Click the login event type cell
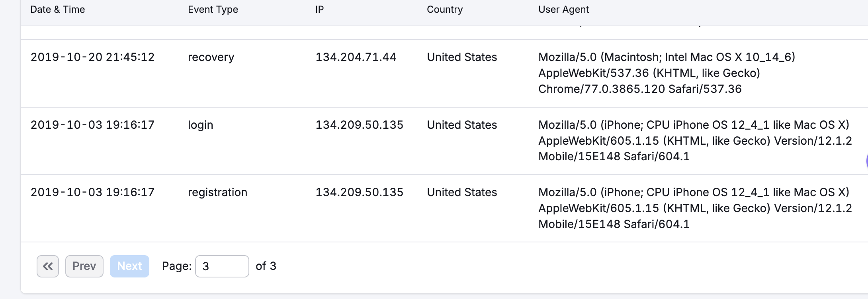Viewport: 868px width, 299px height. coord(201,125)
